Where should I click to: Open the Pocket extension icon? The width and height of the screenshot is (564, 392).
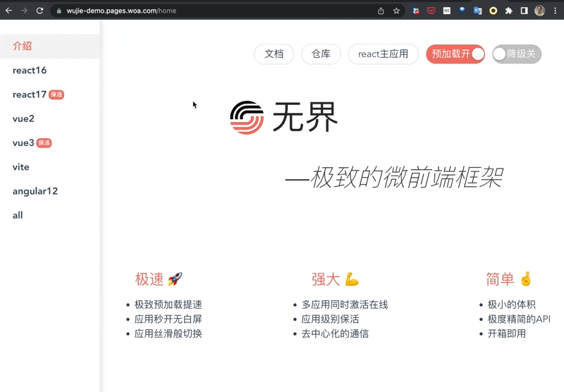click(x=431, y=11)
